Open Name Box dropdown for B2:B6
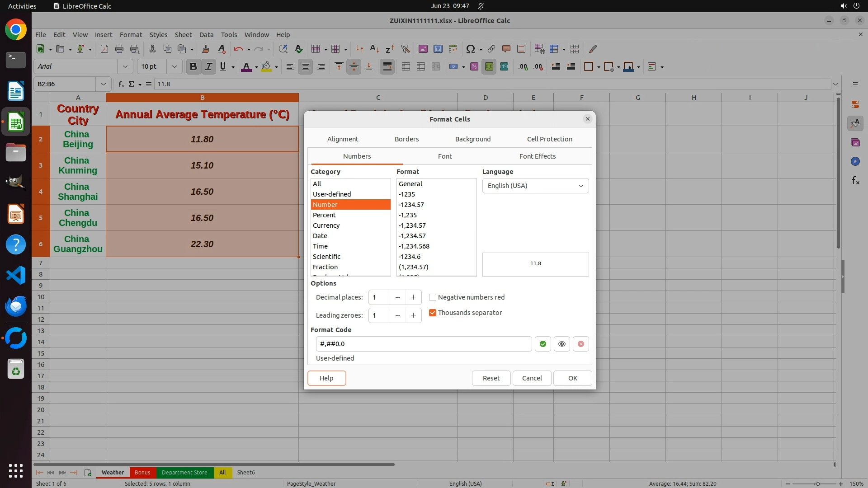Screen dimensions: 868x488 click(104, 84)
